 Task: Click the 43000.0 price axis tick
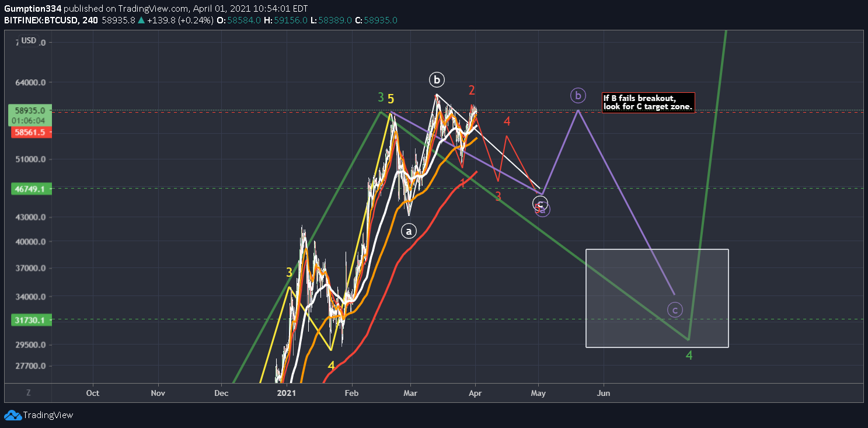[31, 217]
